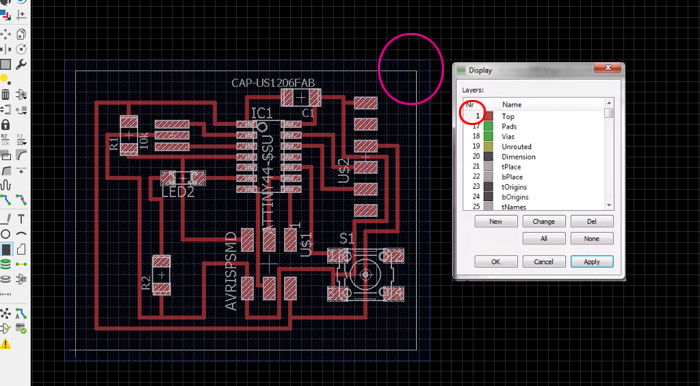The image size is (700, 386).
Task: Select the Mark tool icon
Action: pos(21,15)
